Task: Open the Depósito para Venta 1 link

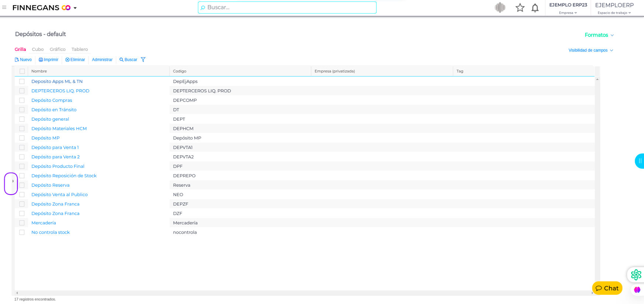Action: tap(55, 148)
